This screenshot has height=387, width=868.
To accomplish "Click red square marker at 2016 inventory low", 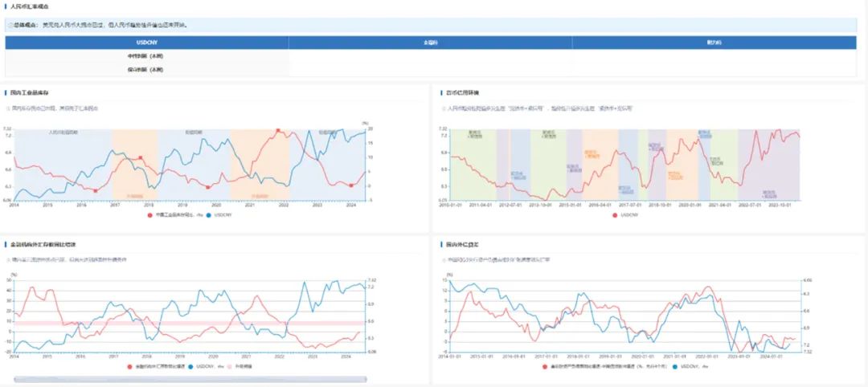I will click(x=95, y=190).
